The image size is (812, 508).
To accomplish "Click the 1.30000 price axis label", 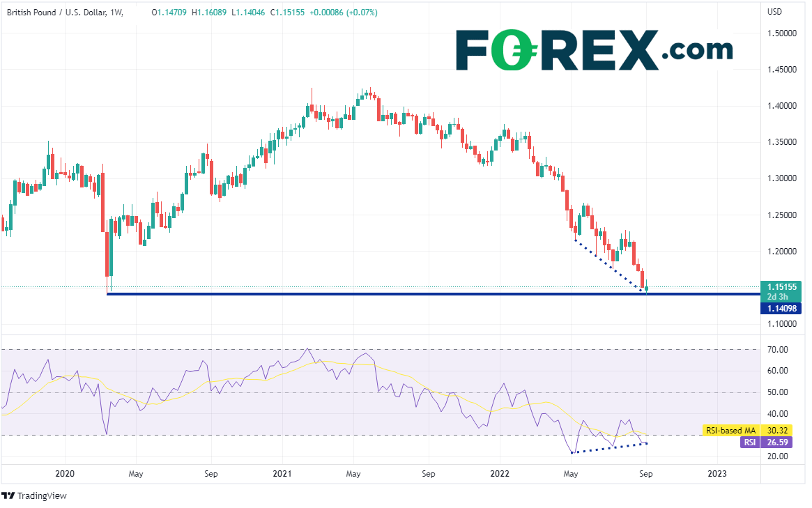I will tap(782, 178).
